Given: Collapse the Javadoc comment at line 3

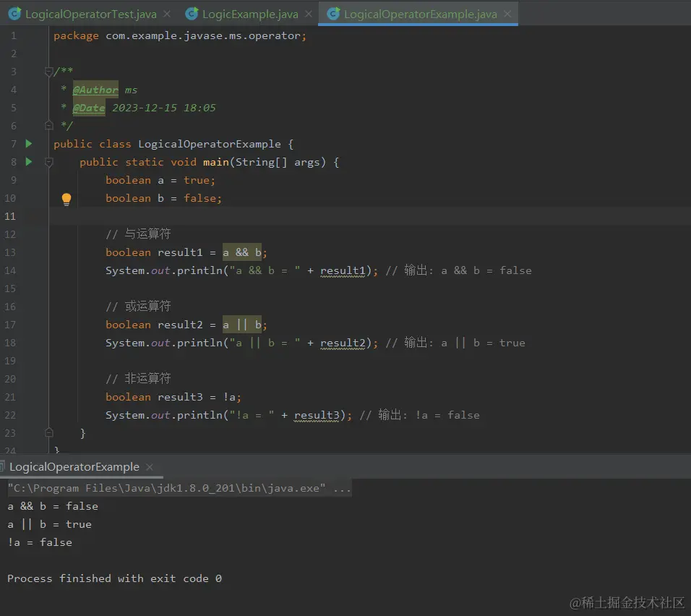Looking at the screenshot, I should pyautogui.click(x=49, y=72).
